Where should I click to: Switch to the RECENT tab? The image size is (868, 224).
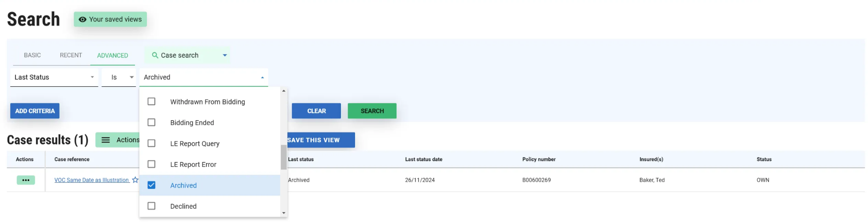(71, 55)
